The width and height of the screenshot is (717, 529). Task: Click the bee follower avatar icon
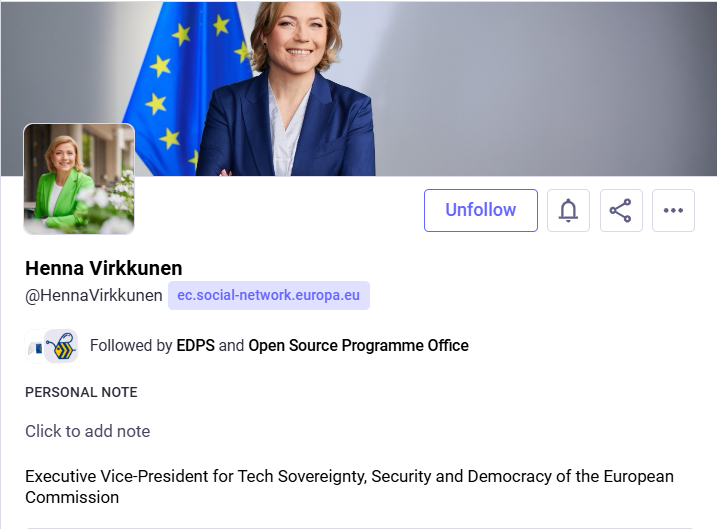tap(62, 346)
